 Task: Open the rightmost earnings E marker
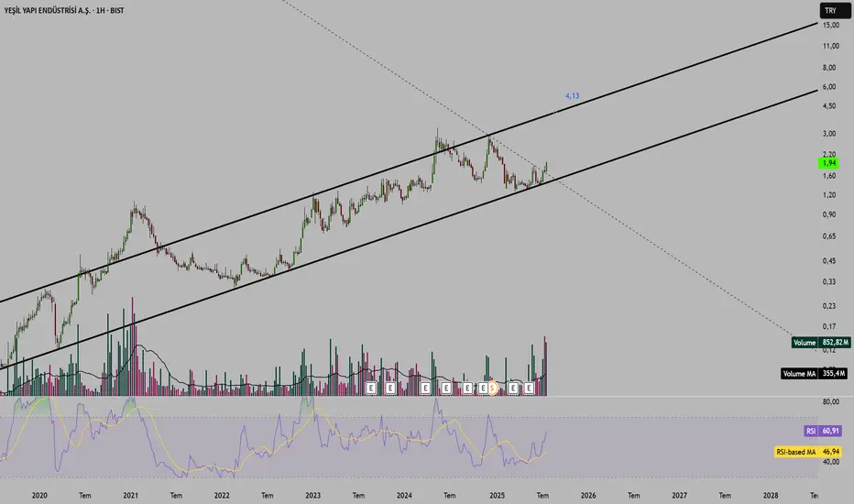coord(529,388)
